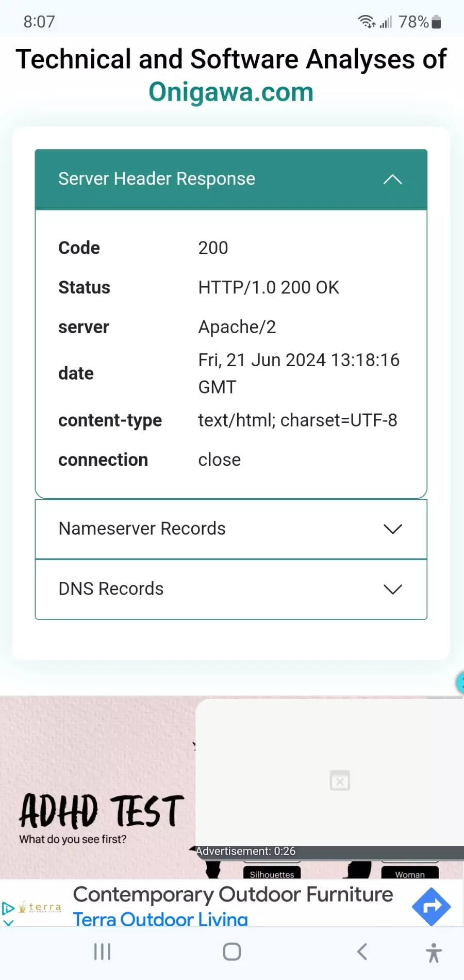Open Terra Outdoor Living ad link

160,919
